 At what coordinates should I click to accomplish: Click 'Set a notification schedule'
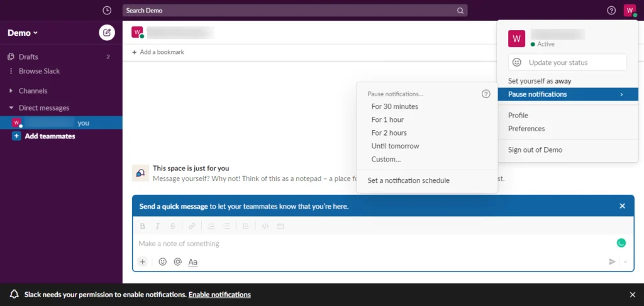click(408, 180)
